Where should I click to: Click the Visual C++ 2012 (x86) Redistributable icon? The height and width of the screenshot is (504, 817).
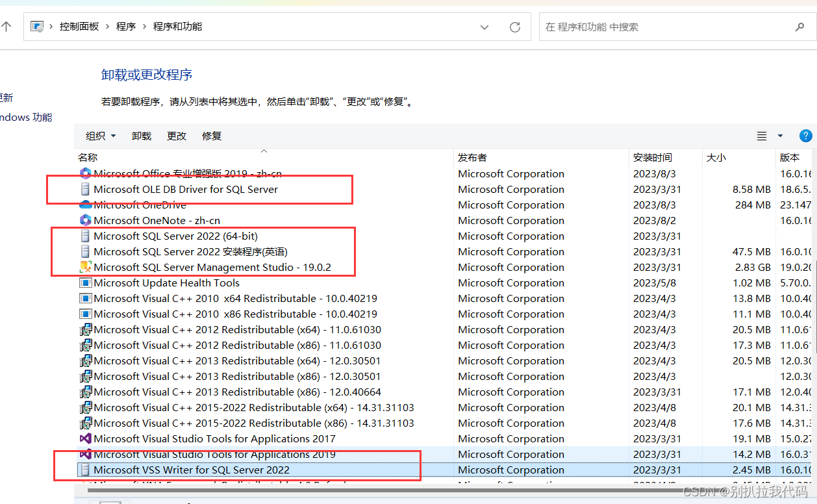[x=85, y=345]
